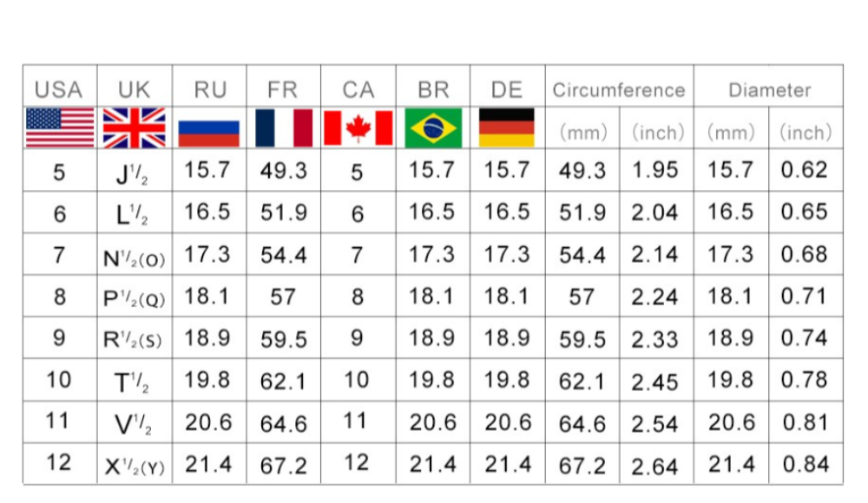Image resolution: width=868 pixels, height=503 pixels.
Task: Click the X½(Y) UK size cell
Action: [134, 466]
